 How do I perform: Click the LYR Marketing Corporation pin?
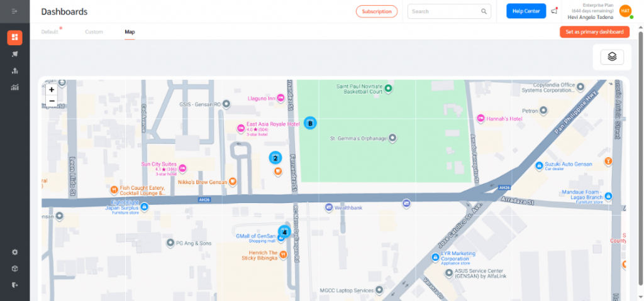click(435, 258)
